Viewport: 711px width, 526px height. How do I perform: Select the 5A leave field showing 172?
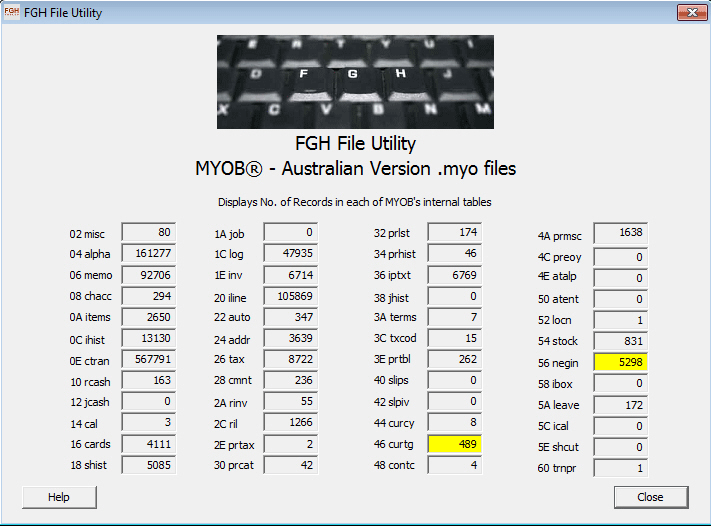(620, 405)
